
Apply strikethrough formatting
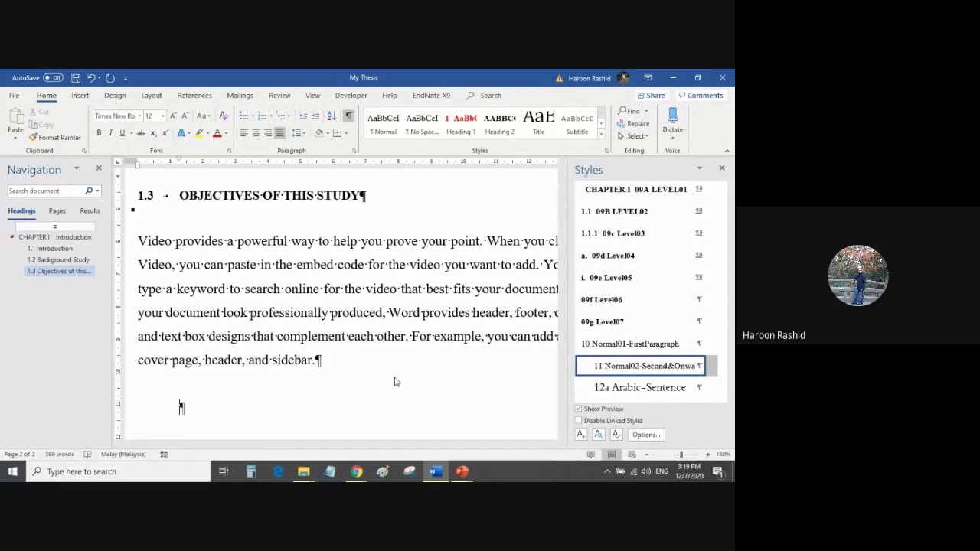coord(141,133)
